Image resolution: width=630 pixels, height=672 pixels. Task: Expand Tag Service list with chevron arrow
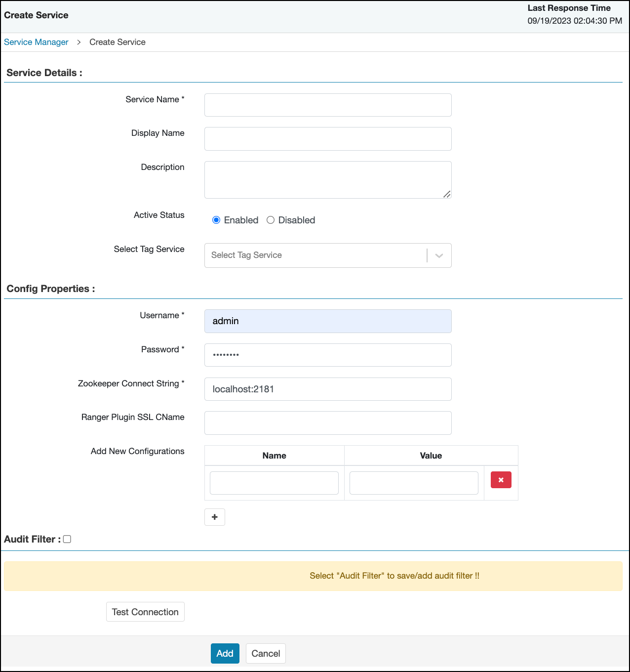point(439,255)
